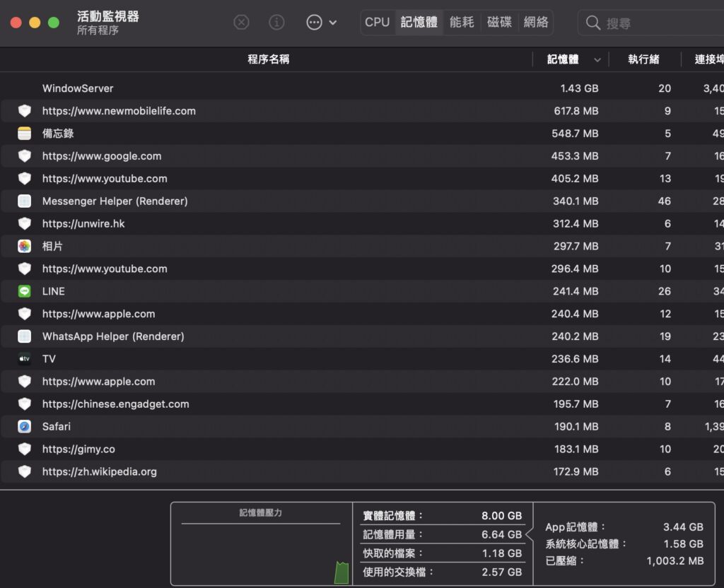Click the App記憶體 3.44 GB entry
The image size is (724, 588).
click(624, 527)
